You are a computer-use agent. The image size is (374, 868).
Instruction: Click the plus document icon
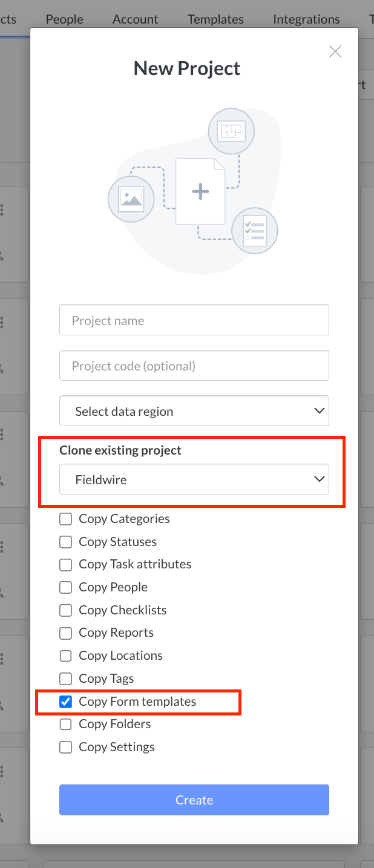click(200, 192)
